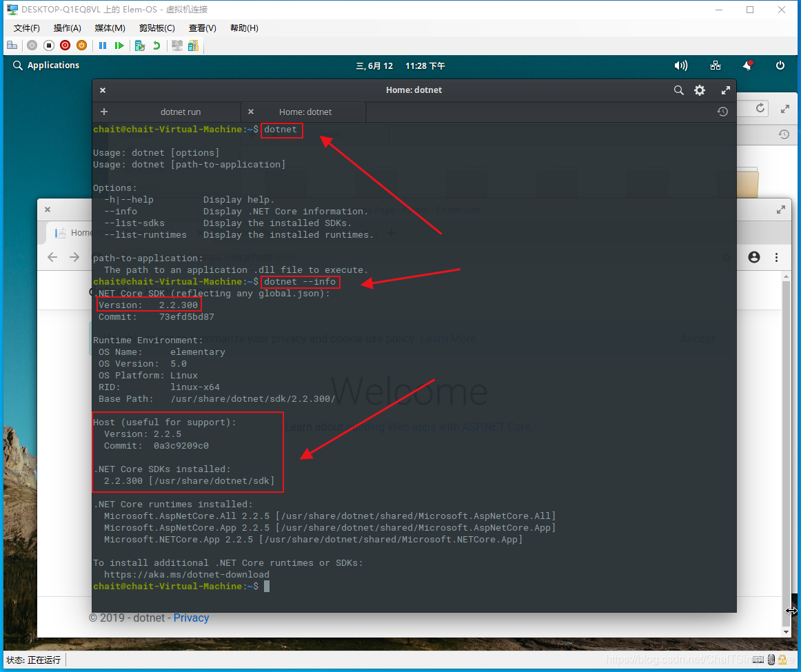Open the 剪贴板(C) menu
Screen dimensions: 801x672
pyautogui.click(x=157, y=28)
